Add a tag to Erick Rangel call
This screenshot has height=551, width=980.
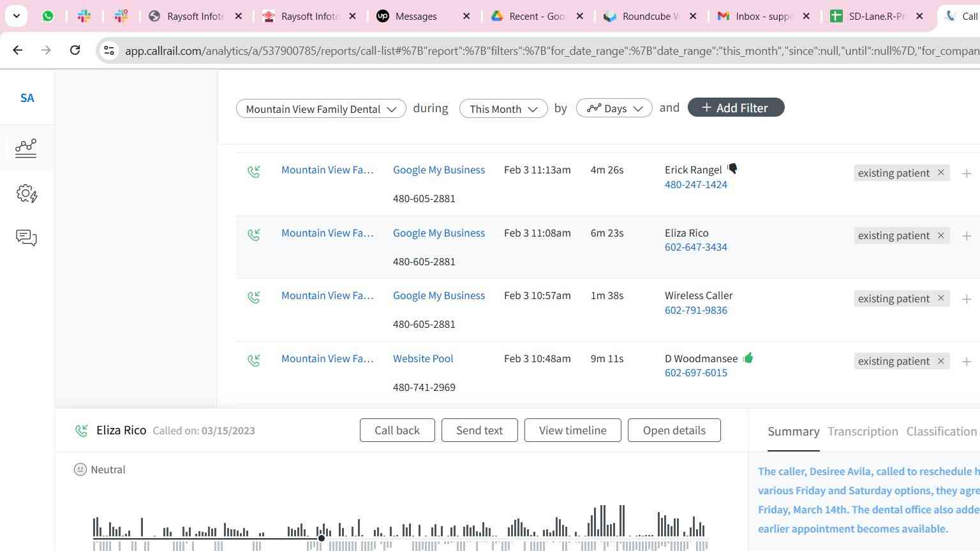point(967,173)
